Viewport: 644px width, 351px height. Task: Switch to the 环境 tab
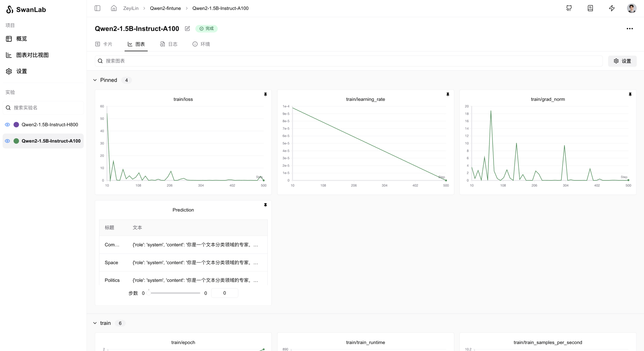click(201, 44)
